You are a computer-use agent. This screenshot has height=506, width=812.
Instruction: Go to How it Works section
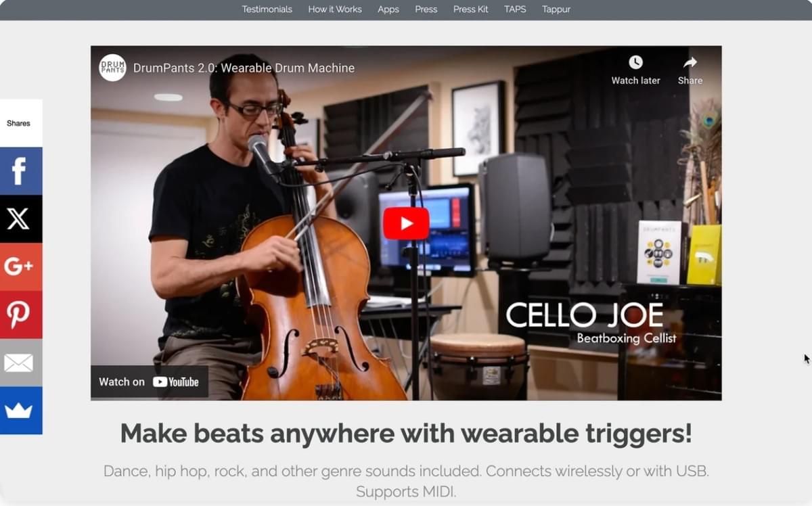335,9
